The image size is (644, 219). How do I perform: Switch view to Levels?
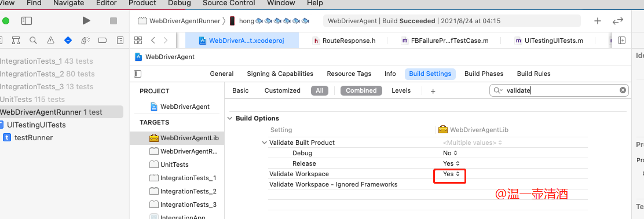pos(401,90)
